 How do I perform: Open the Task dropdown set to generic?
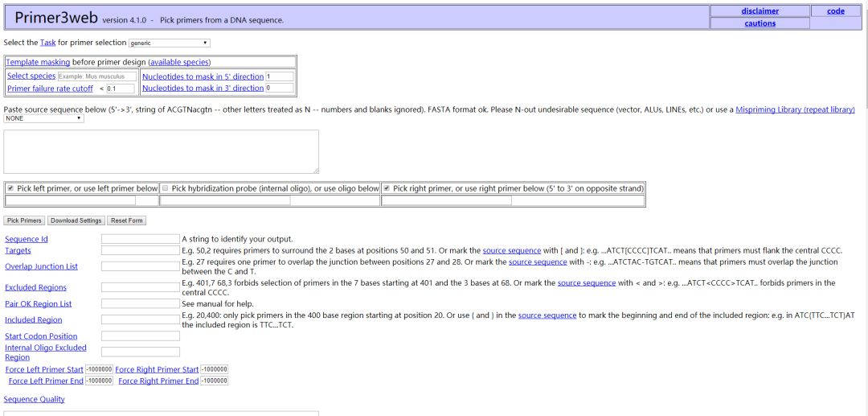(170, 43)
